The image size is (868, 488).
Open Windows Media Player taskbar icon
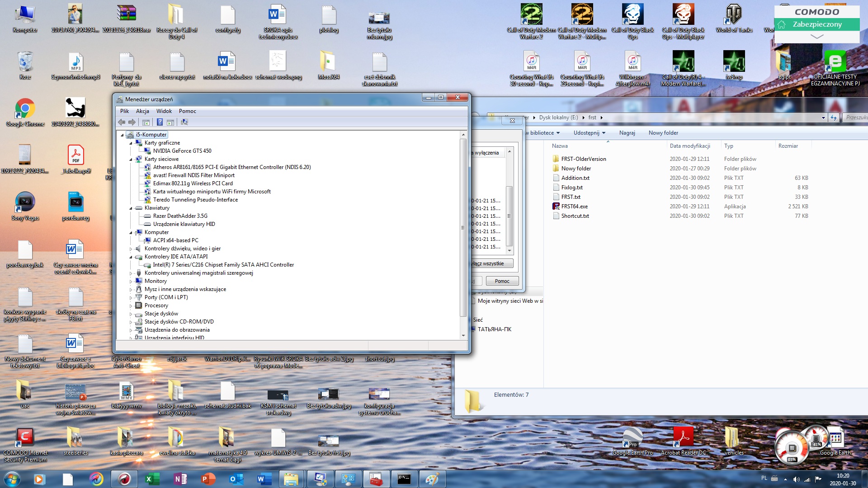pyautogui.click(x=40, y=479)
